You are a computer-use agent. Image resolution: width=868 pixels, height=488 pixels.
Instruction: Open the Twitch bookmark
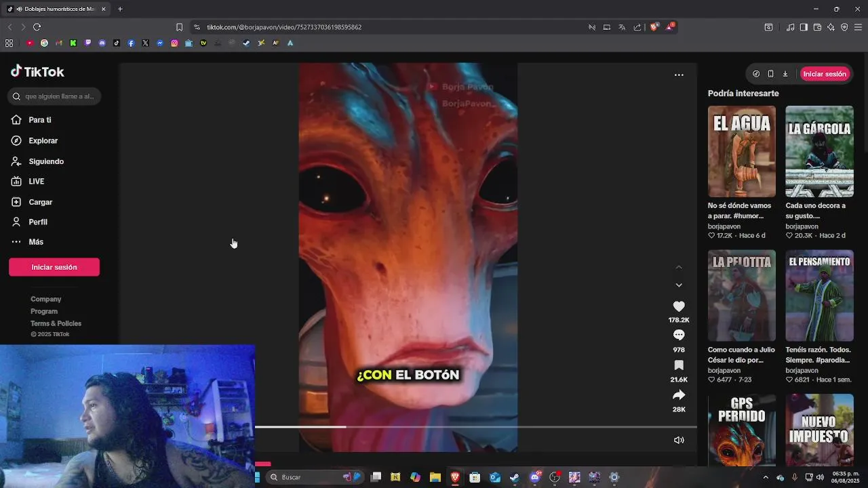[87, 43]
